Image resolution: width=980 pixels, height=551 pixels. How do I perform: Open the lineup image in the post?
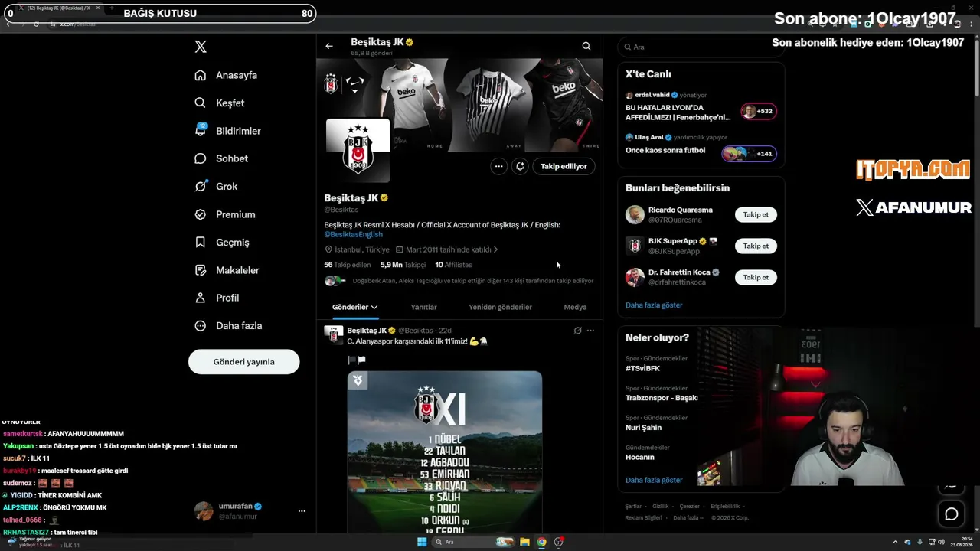(445, 452)
